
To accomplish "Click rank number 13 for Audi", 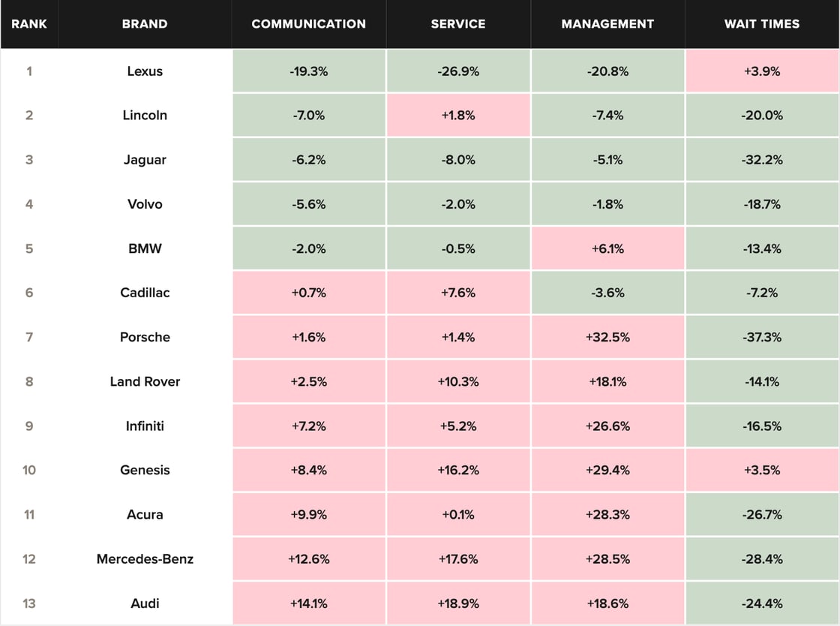I will click(29, 603).
